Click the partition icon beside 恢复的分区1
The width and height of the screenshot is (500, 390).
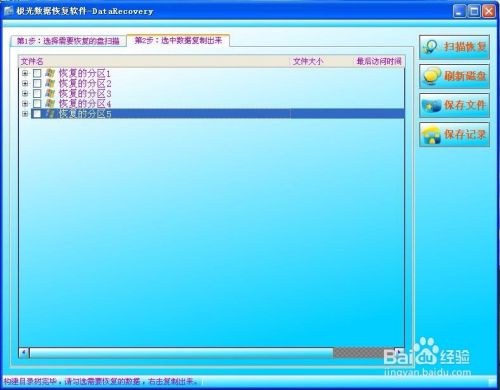[50, 73]
